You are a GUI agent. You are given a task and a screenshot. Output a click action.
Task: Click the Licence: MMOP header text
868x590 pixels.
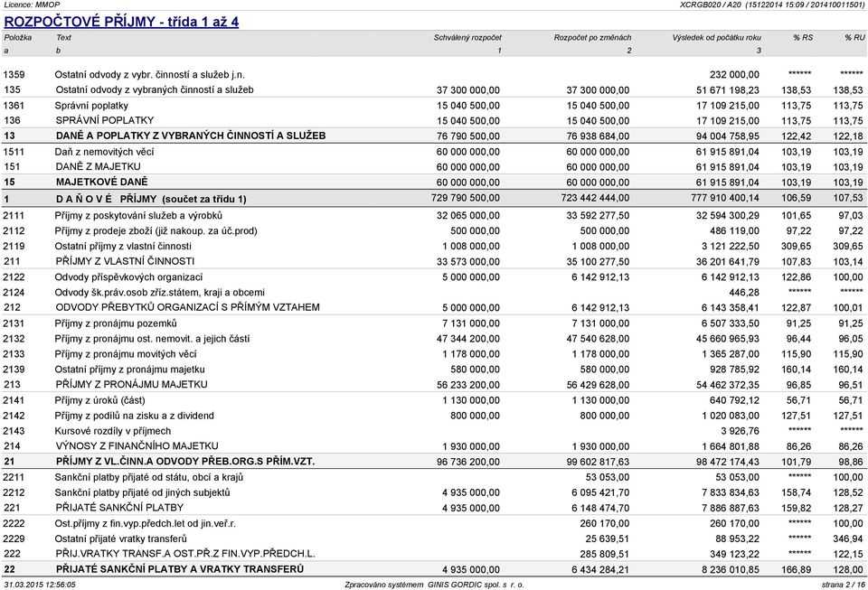[x=32, y=5]
